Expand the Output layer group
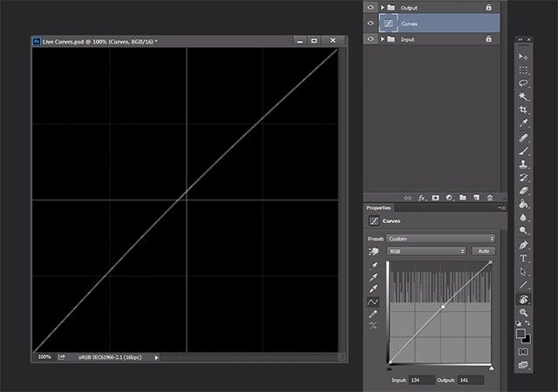This screenshot has width=558, height=392. tap(383, 8)
